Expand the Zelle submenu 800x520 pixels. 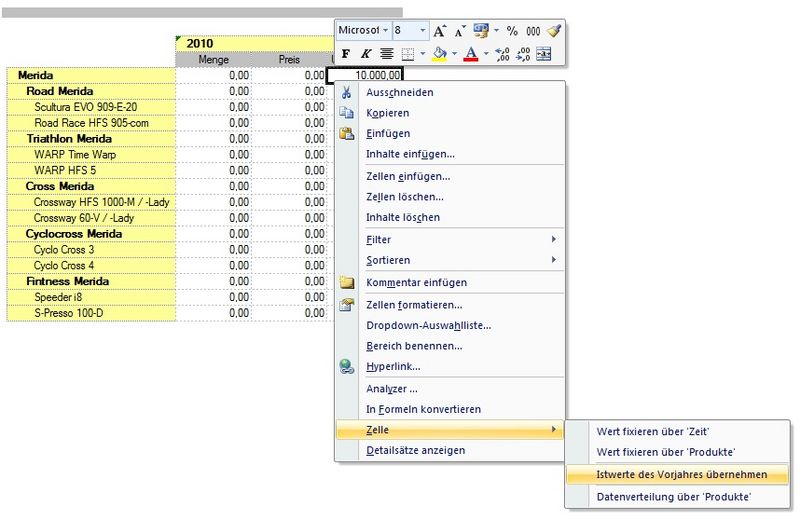[450, 430]
